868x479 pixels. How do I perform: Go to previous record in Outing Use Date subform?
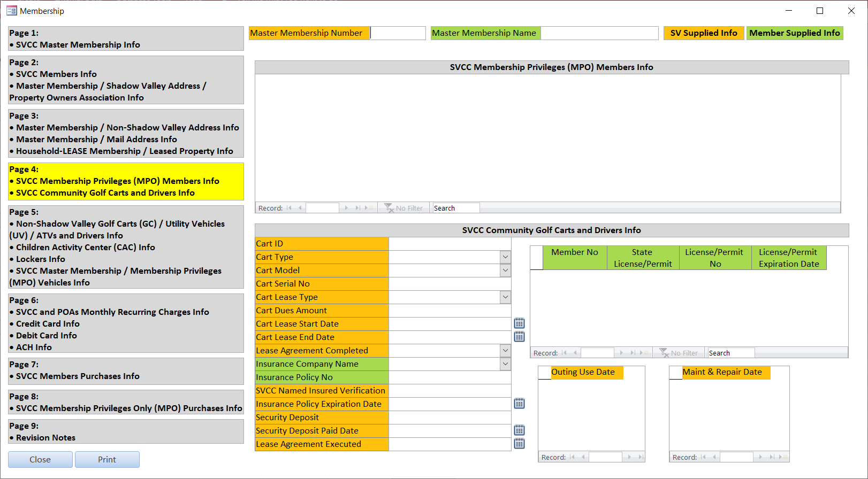coord(583,457)
